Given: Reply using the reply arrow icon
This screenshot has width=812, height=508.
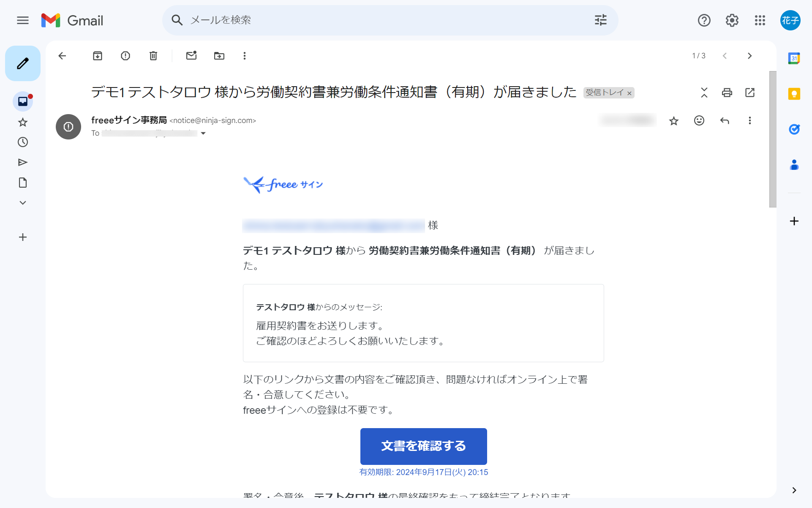Looking at the screenshot, I should (x=725, y=121).
